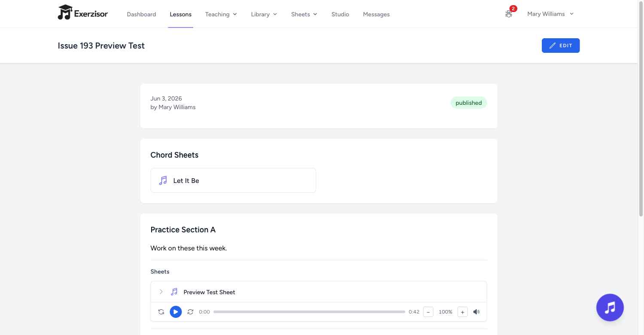Select the Lessons nav item
Screen dimensions: 644x335
181,14
